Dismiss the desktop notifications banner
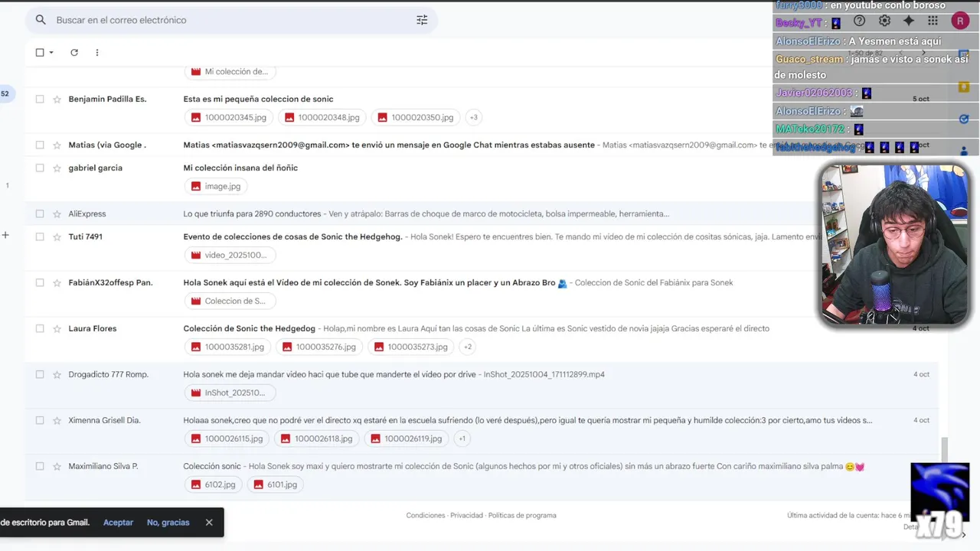The image size is (980, 551). [x=209, y=522]
